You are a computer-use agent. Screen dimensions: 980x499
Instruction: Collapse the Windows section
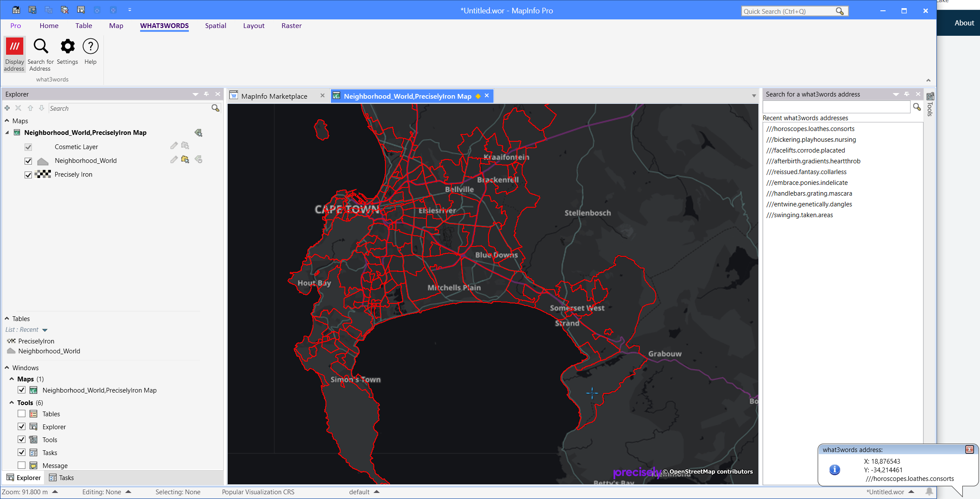(7, 368)
